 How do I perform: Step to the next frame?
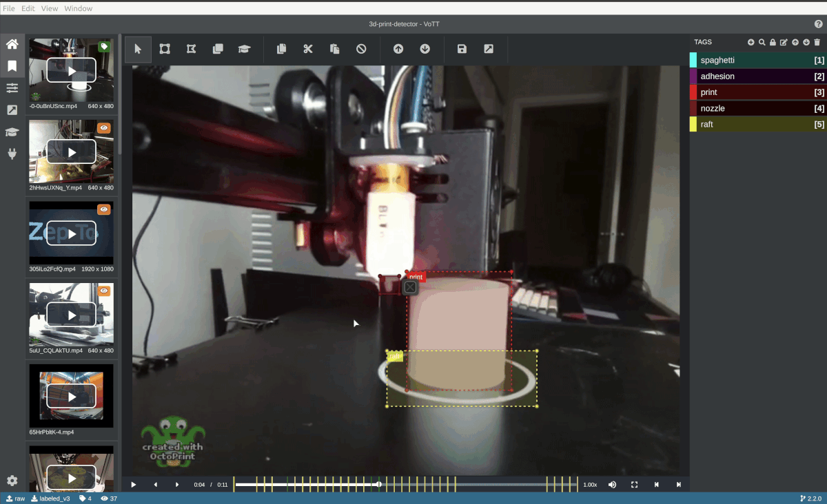tap(177, 485)
